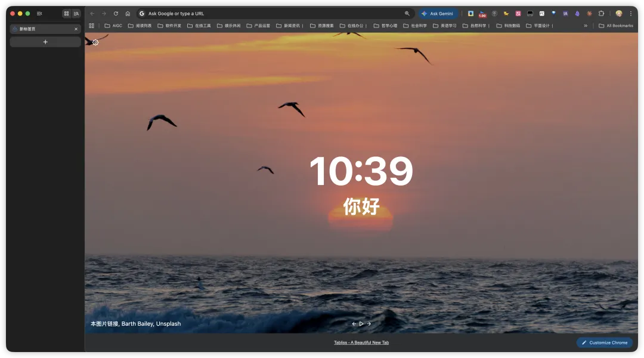Viewport: 644px width, 358px height.
Task: Open the Chrome three-dot menu
Action: coord(631,14)
